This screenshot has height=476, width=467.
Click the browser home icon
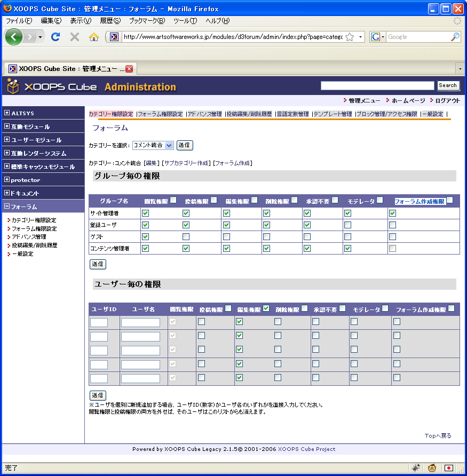94,37
